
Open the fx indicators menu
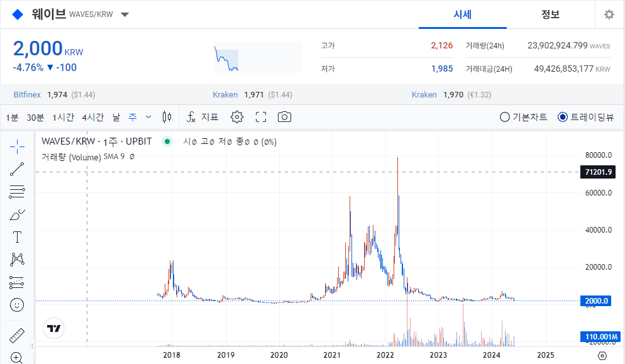tap(202, 117)
